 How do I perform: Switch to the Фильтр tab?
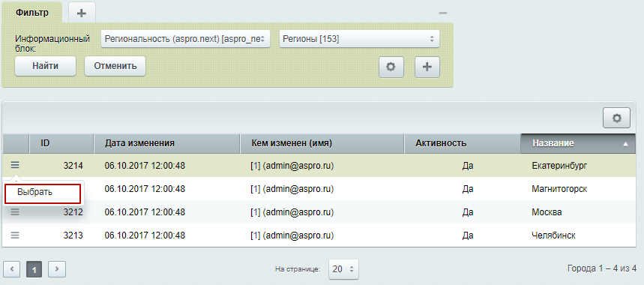pyautogui.click(x=32, y=13)
